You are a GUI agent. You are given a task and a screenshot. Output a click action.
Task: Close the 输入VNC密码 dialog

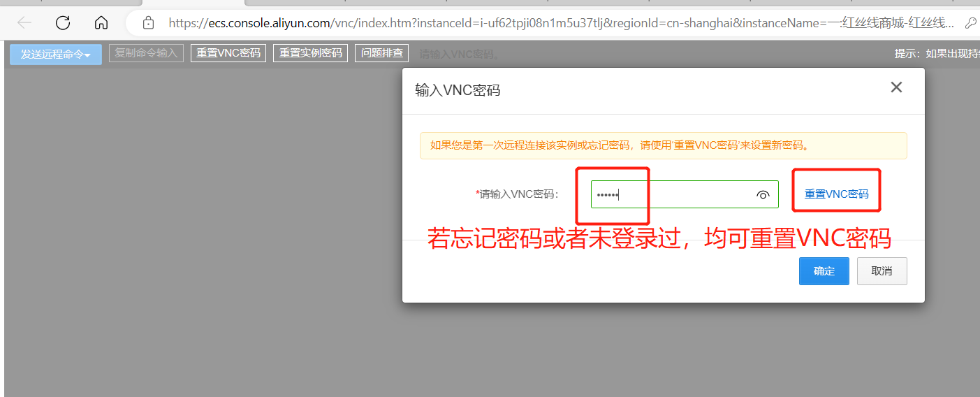click(x=896, y=87)
